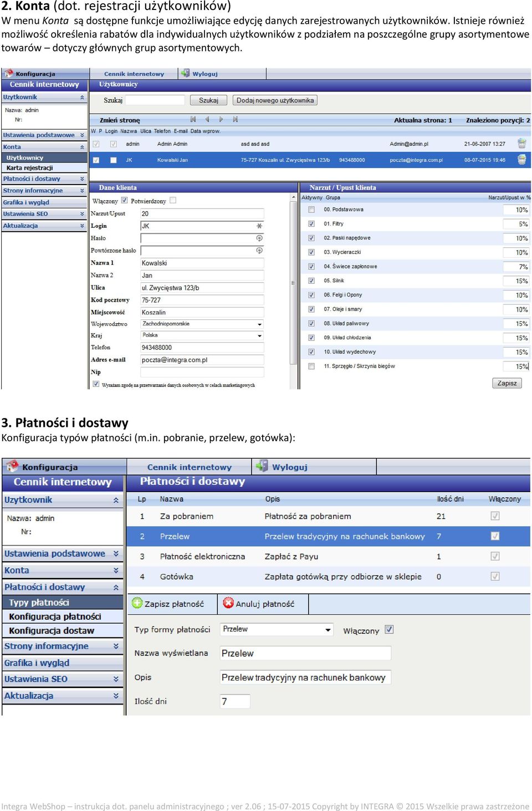The image size is (532, 811).
Task: Select the Typy płatności menu item
Action: [x=63, y=603]
